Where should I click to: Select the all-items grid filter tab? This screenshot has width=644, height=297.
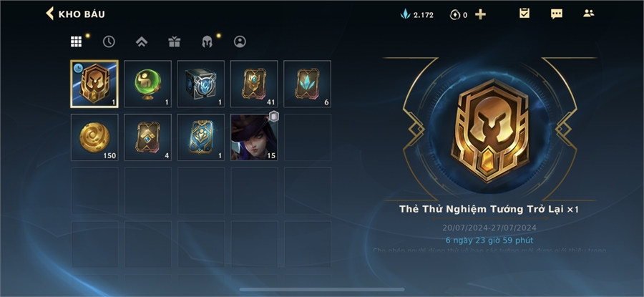point(76,42)
